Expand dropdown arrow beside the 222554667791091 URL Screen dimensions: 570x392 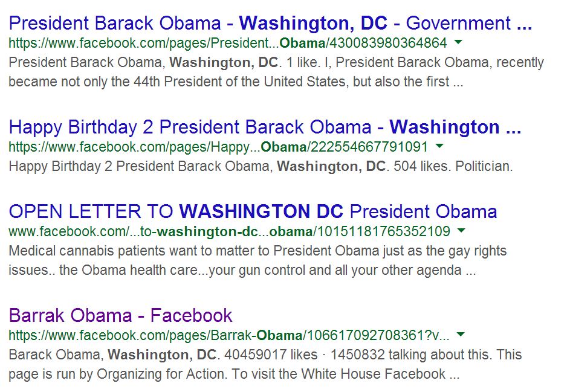[x=439, y=146]
